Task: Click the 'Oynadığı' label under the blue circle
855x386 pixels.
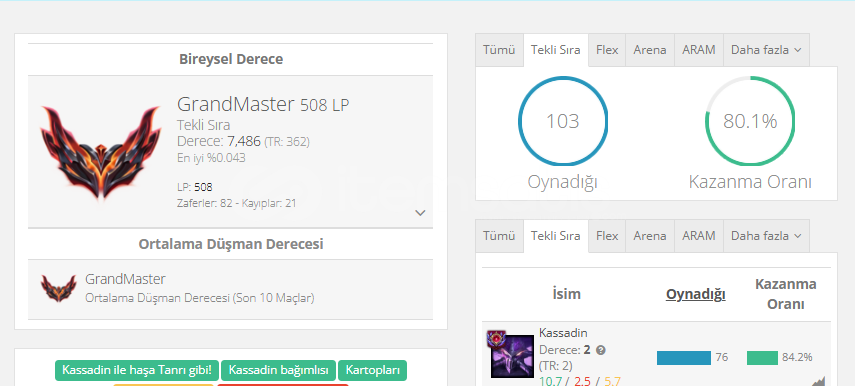Action: 563,182
